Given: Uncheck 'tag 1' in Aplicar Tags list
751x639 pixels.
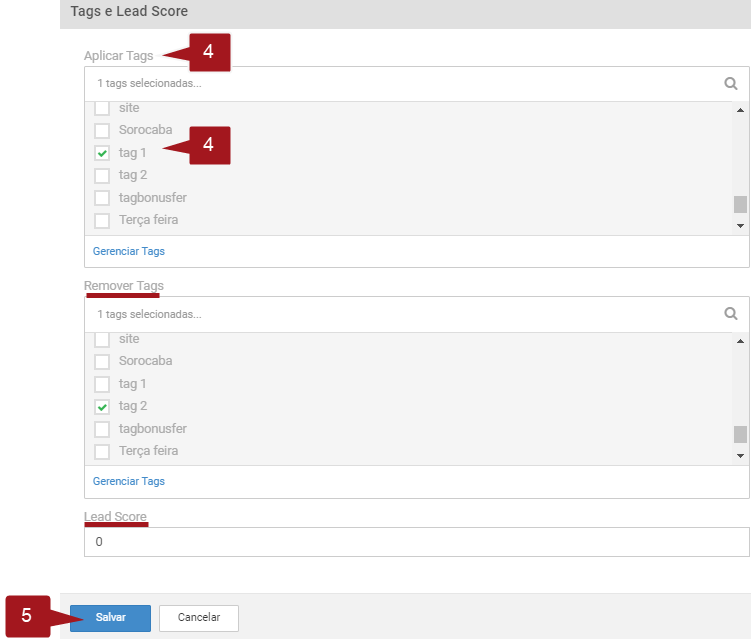Looking at the screenshot, I should click(102, 153).
